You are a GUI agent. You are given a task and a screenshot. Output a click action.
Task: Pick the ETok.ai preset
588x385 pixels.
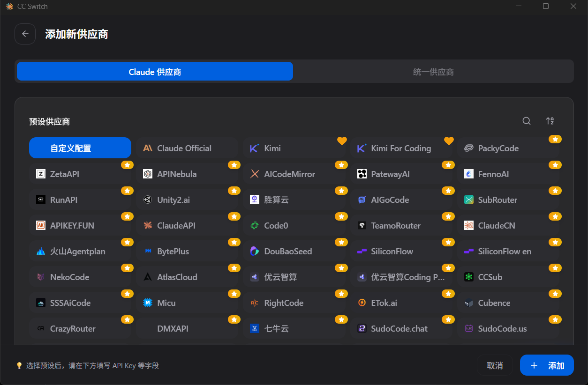[401, 303]
